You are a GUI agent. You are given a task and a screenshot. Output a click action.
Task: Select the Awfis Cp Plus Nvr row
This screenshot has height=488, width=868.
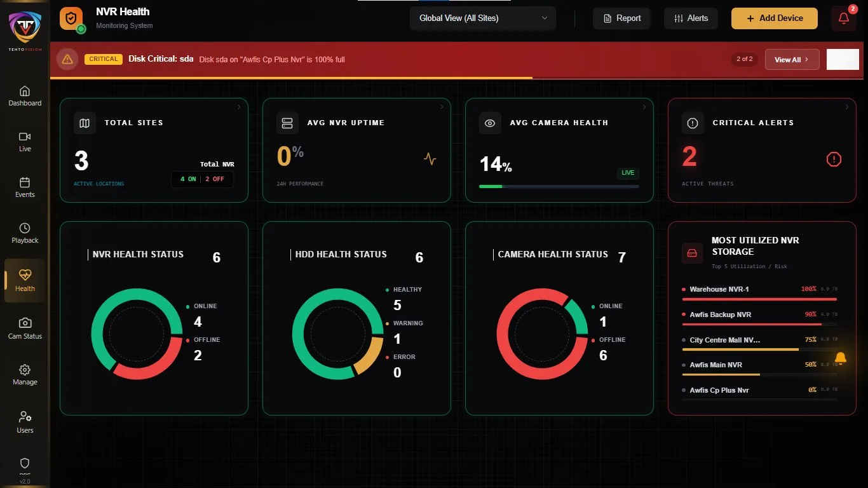coord(759,393)
